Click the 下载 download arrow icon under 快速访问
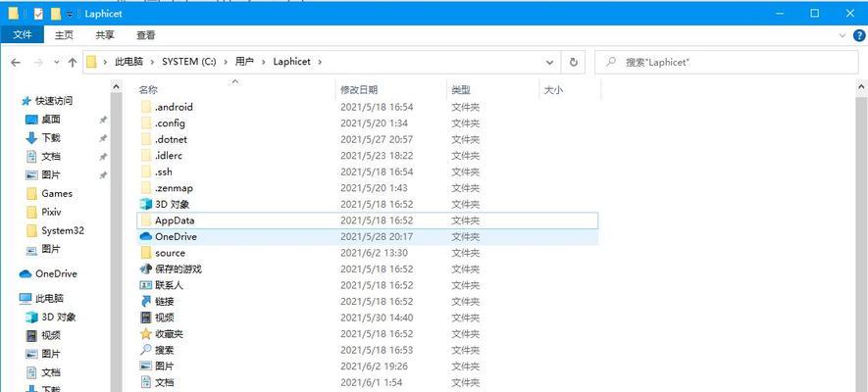This screenshot has width=868, height=392. coord(31,137)
